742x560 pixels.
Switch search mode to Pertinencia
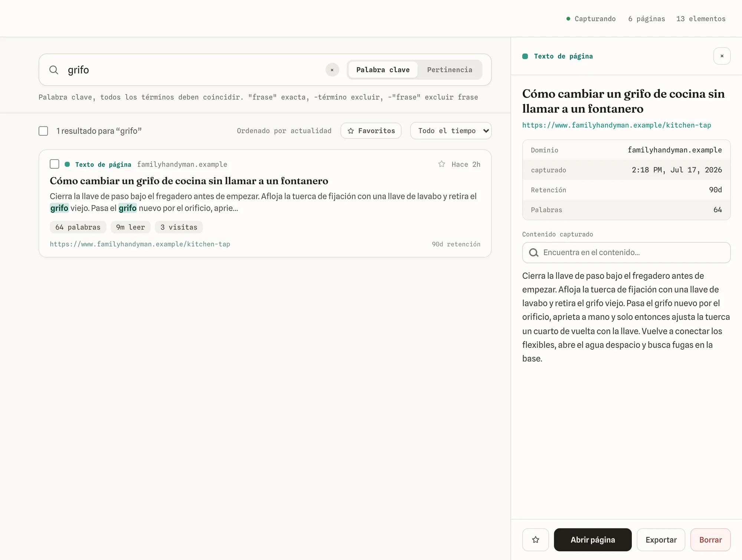tap(449, 70)
